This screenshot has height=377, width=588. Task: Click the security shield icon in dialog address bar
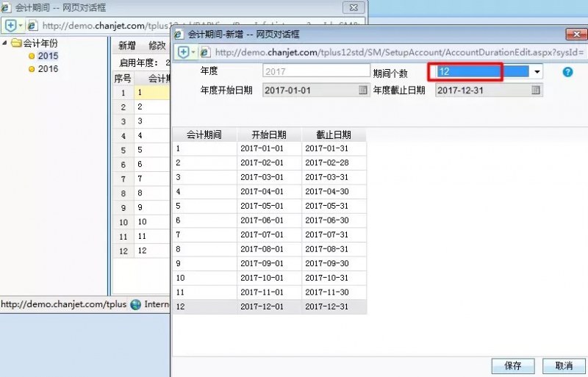182,52
